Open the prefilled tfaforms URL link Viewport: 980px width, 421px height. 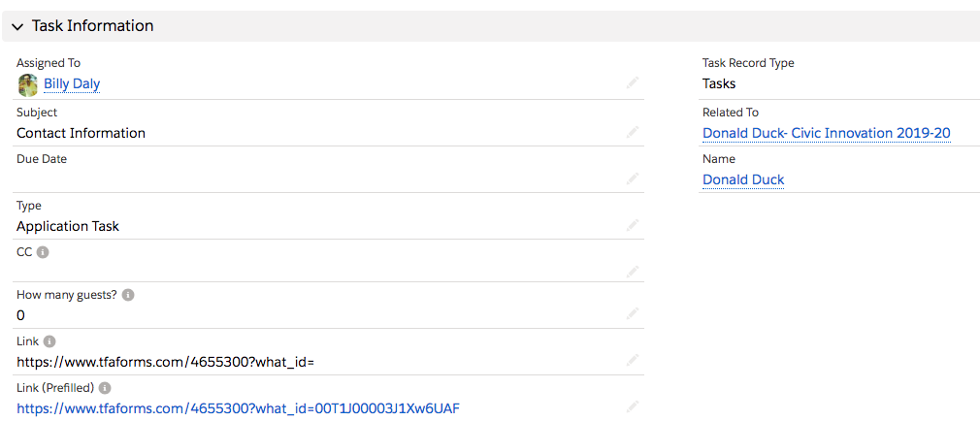(238, 408)
